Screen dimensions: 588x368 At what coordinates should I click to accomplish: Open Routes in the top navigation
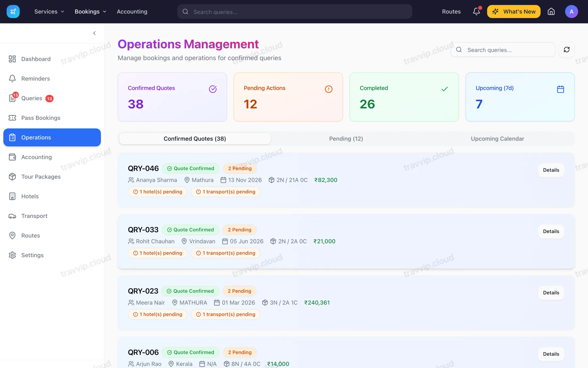[x=451, y=11]
